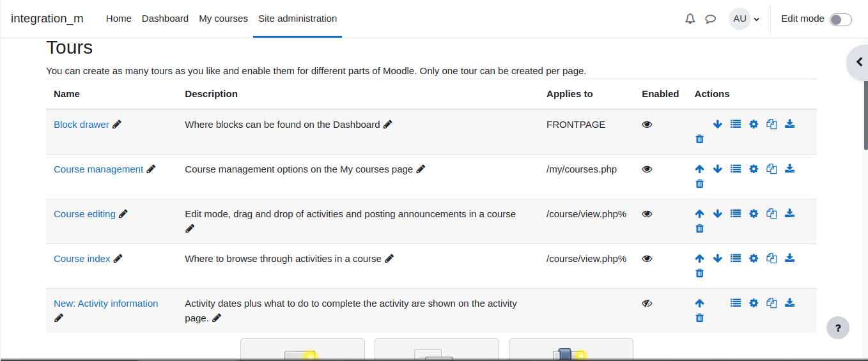Viewport: 868px width, 361px height.
Task: Delete the Block drawer tour
Action: 699,139
